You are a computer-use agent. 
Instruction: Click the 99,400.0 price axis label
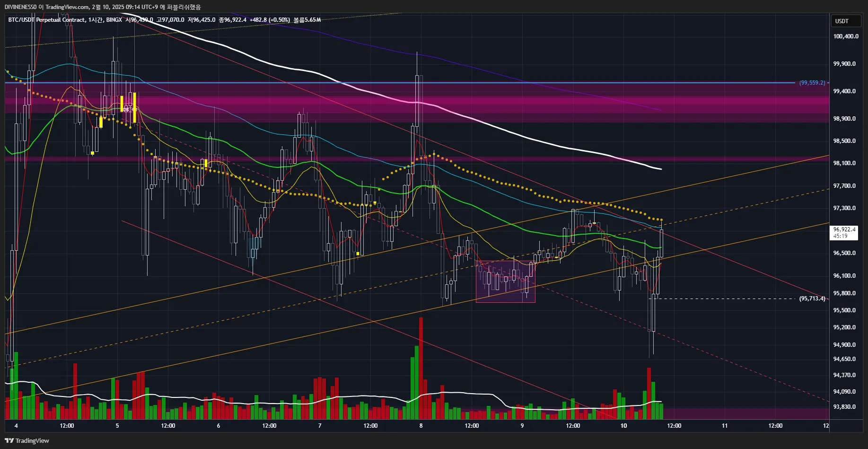844,91
